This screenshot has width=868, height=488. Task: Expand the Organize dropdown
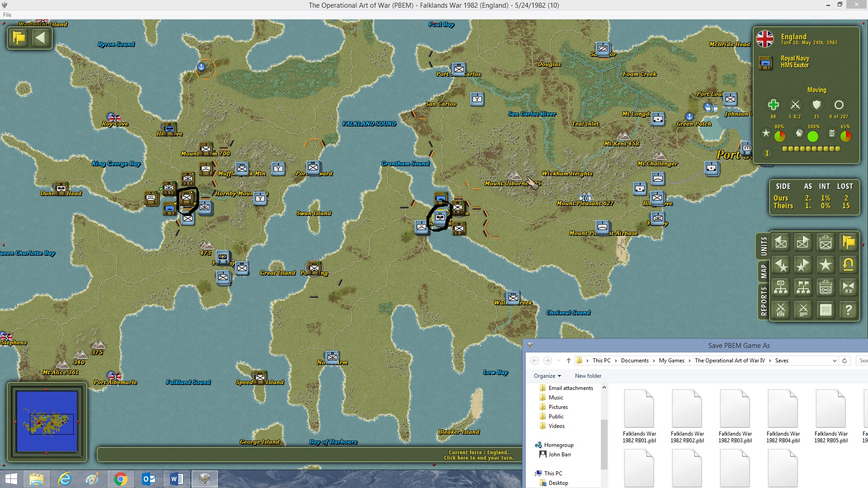(x=547, y=376)
